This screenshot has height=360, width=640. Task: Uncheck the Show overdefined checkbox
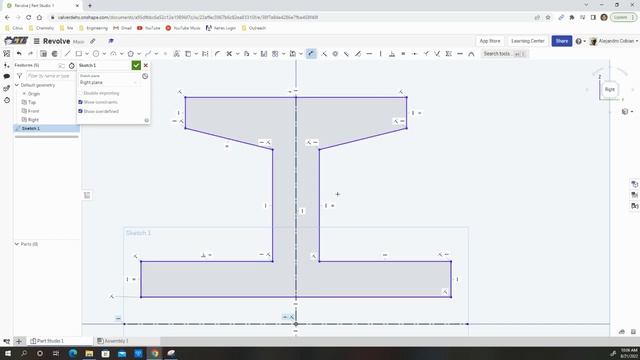(x=80, y=111)
